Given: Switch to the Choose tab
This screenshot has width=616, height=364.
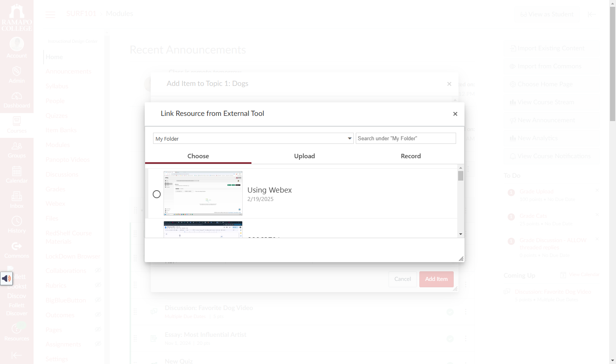Looking at the screenshot, I should pyautogui.click(x=198, y=156).
